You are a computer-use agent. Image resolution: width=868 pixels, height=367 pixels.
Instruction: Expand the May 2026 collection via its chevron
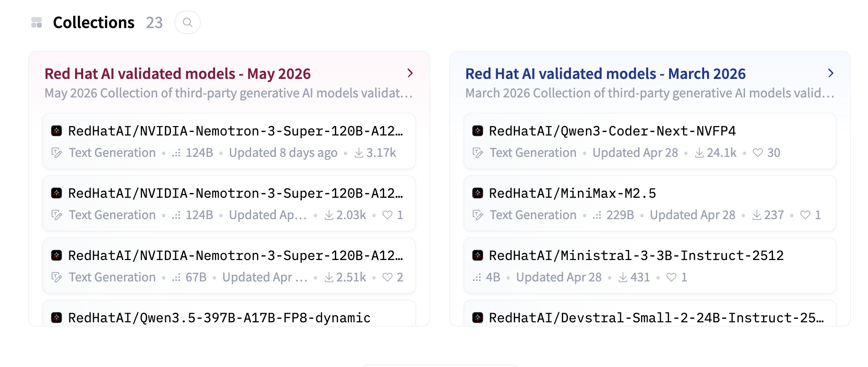[x=410, y=73]
